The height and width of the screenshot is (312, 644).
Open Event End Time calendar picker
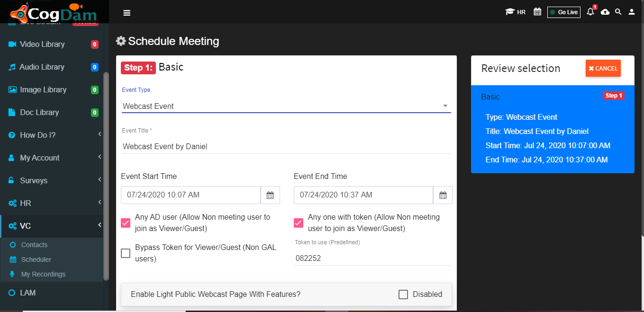[443, 195]
